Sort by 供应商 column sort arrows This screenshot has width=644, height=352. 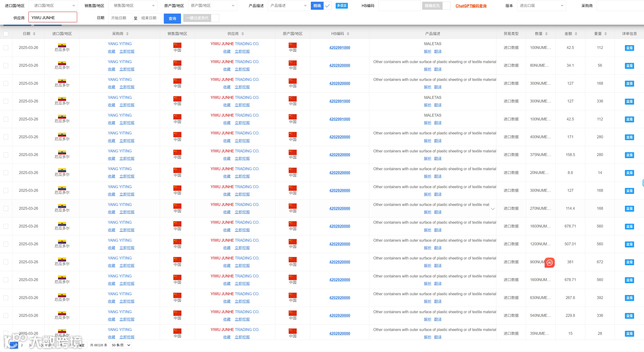[242, 34]
